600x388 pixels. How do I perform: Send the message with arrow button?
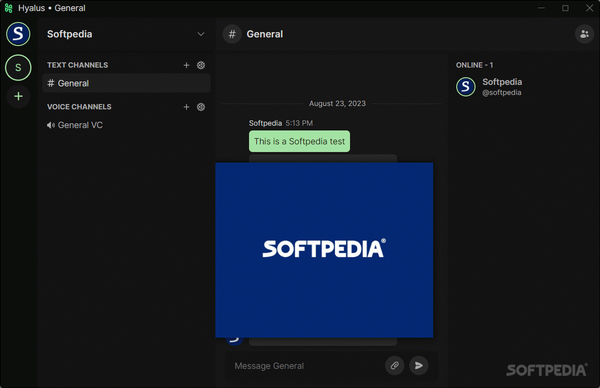[419, 365]
